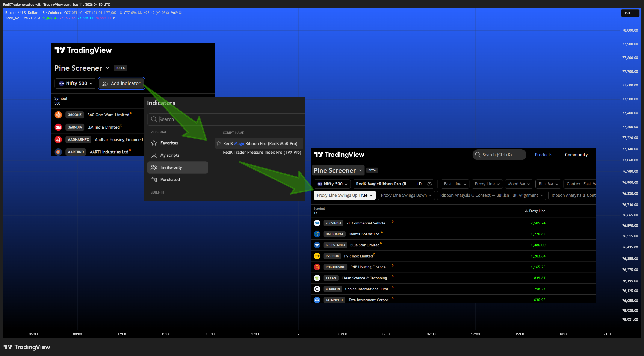Image resolution: width=644 pixels, height=356 pixels.
Task: Click the Products link in the header
Action: pyautogui.click(x=543, y=155)
